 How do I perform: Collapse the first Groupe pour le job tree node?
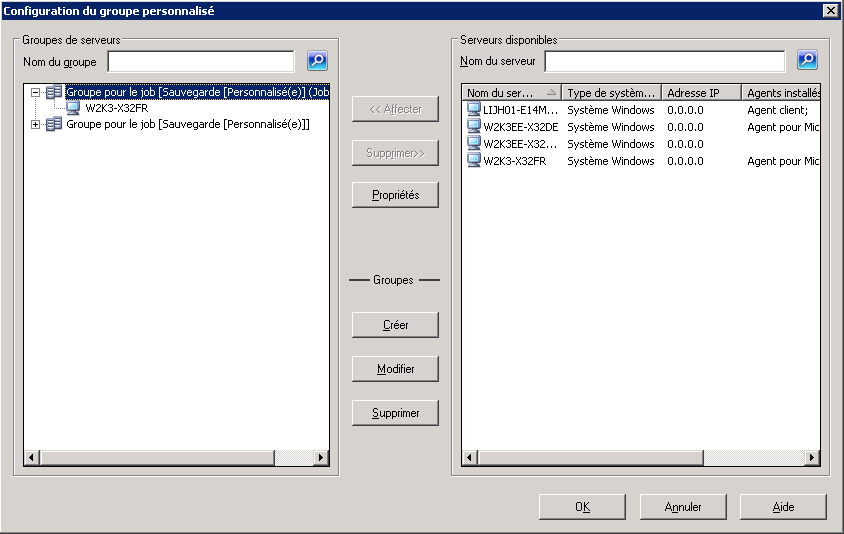coord(36,93)
